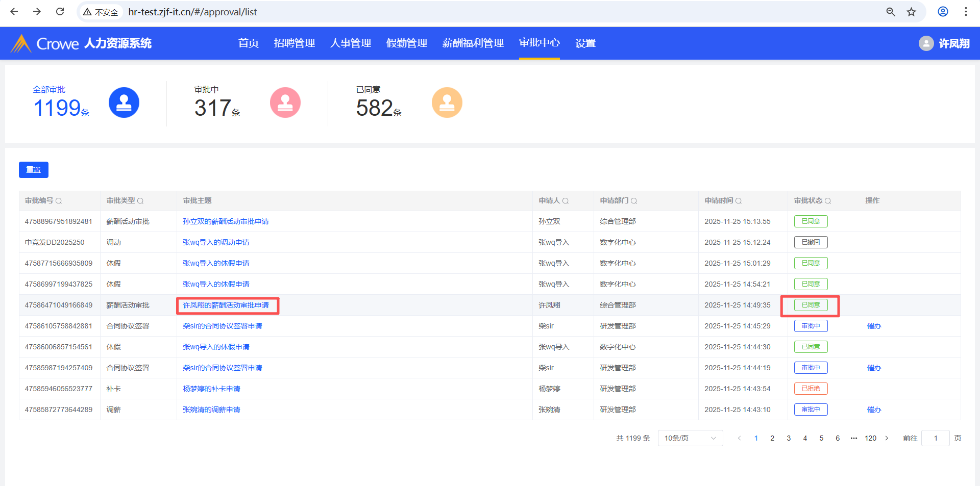Viewport: 980px width, 486px height.
Task: Click the pink 审批中 stamp icon
Action: (285, 103)
